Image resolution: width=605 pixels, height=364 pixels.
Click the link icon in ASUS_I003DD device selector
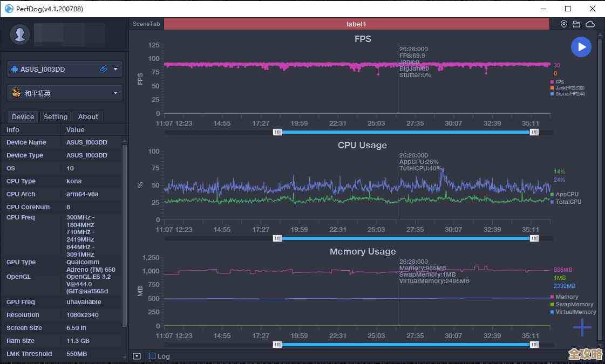104,69
